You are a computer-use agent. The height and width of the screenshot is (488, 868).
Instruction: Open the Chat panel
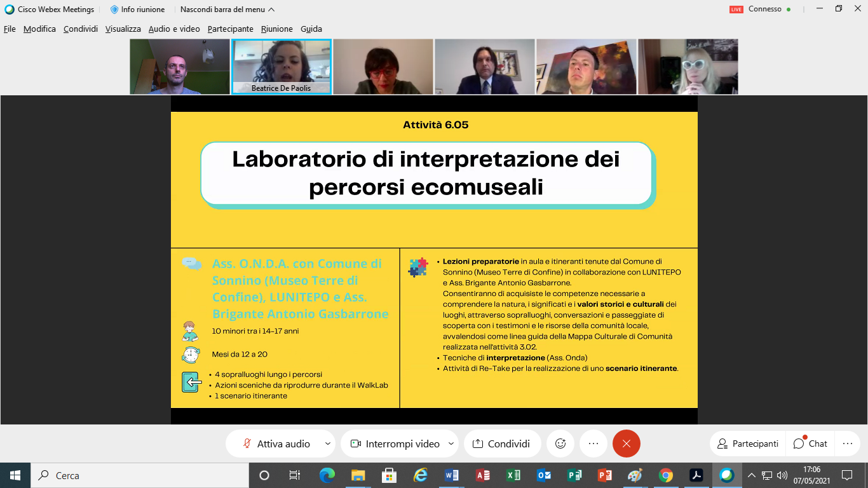[x=810, y=444]
